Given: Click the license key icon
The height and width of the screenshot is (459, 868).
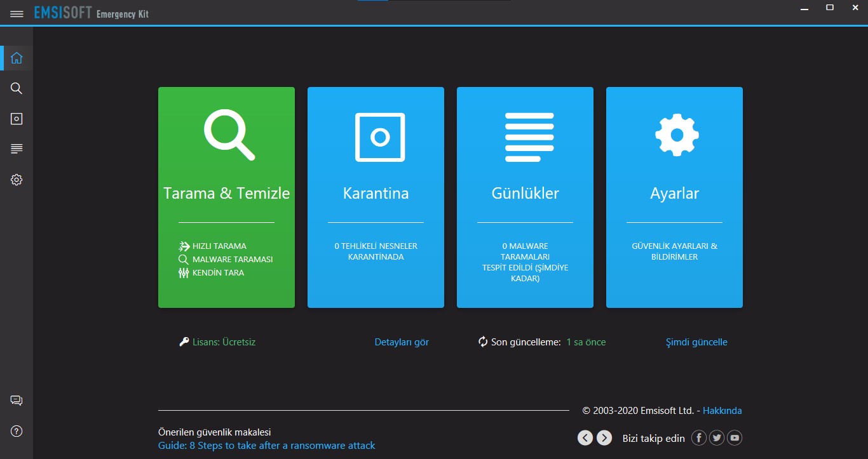Looking at the screenshot, I should 184,342.
